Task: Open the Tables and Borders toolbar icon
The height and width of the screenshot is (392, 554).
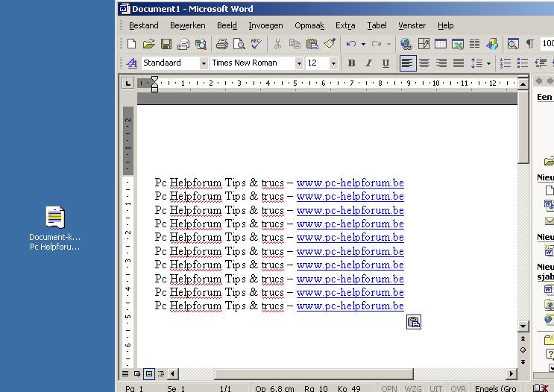Action: 424,44
